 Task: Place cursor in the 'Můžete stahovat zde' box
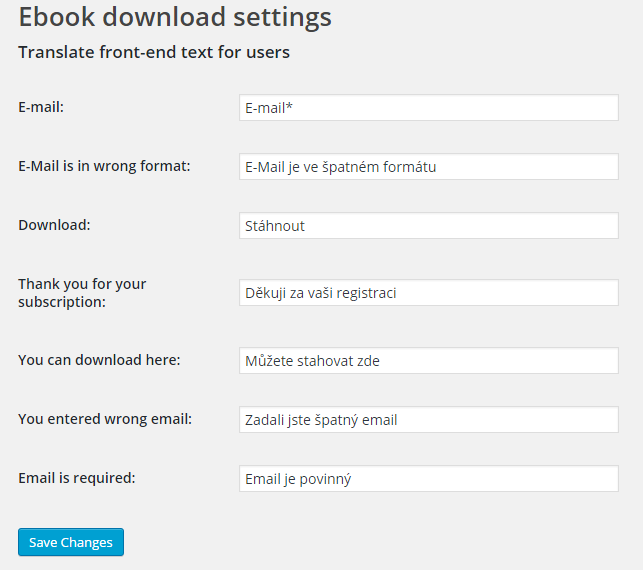(428, 361)
